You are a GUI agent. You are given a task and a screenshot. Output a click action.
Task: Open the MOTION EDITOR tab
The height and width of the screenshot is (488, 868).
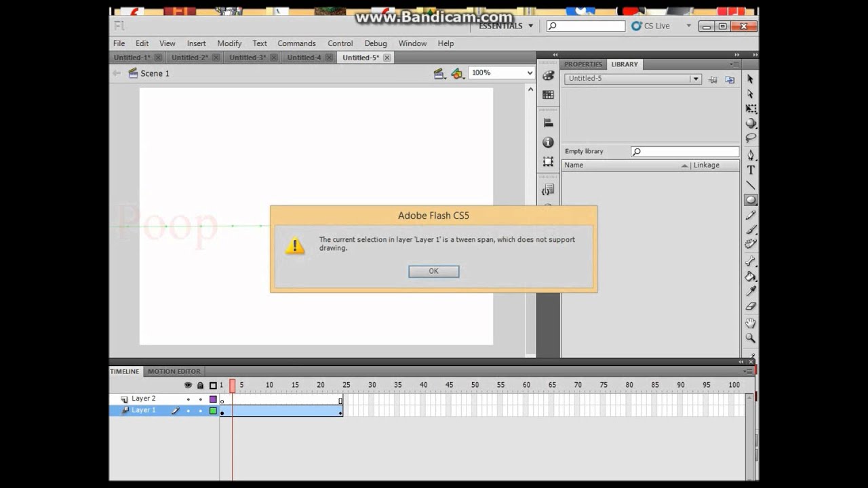pyautogui.click(x=174, y=371)
